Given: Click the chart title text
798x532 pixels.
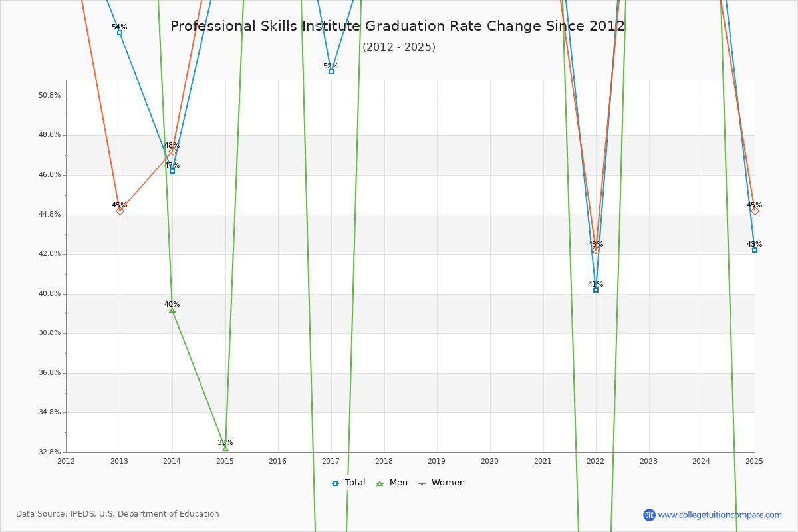Looking at the screenshot, I should tap(398, 27).
